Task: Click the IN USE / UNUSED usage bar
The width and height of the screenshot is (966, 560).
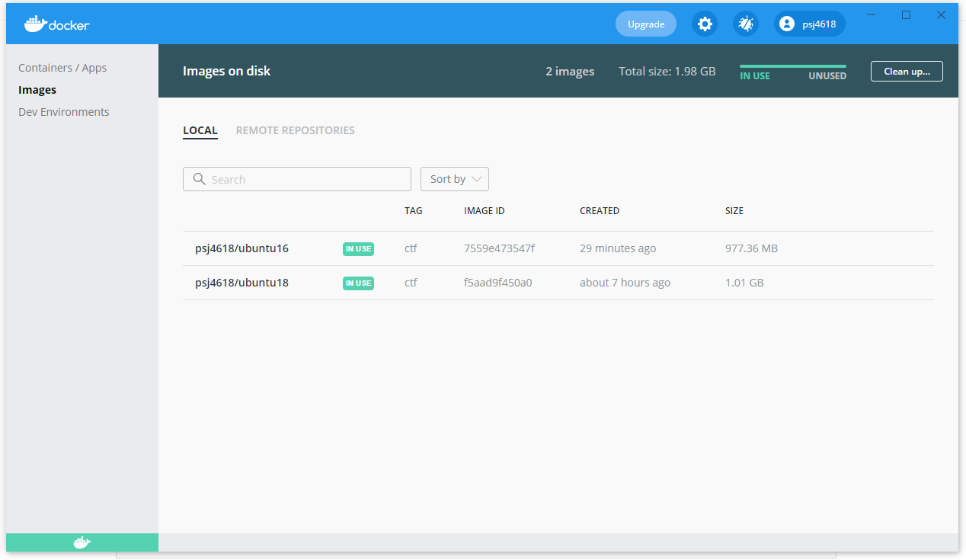Action: pos(793,66)
